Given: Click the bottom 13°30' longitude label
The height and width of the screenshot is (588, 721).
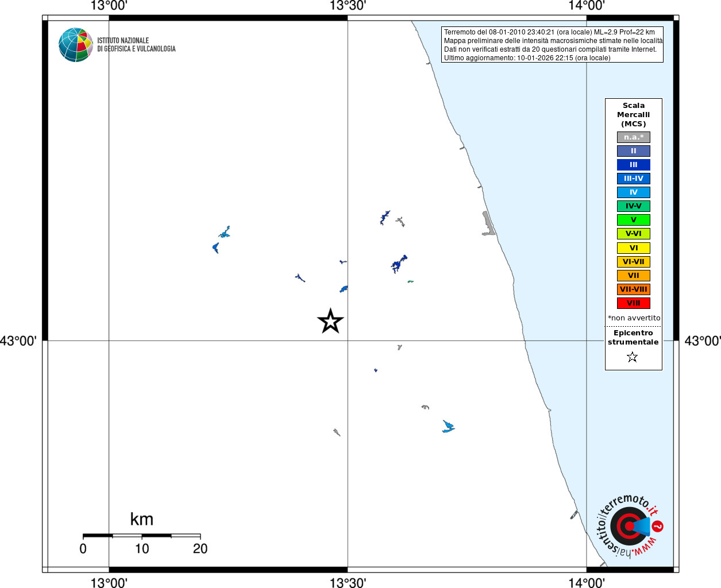Looking at the screenshot, I should pos(348,583).
